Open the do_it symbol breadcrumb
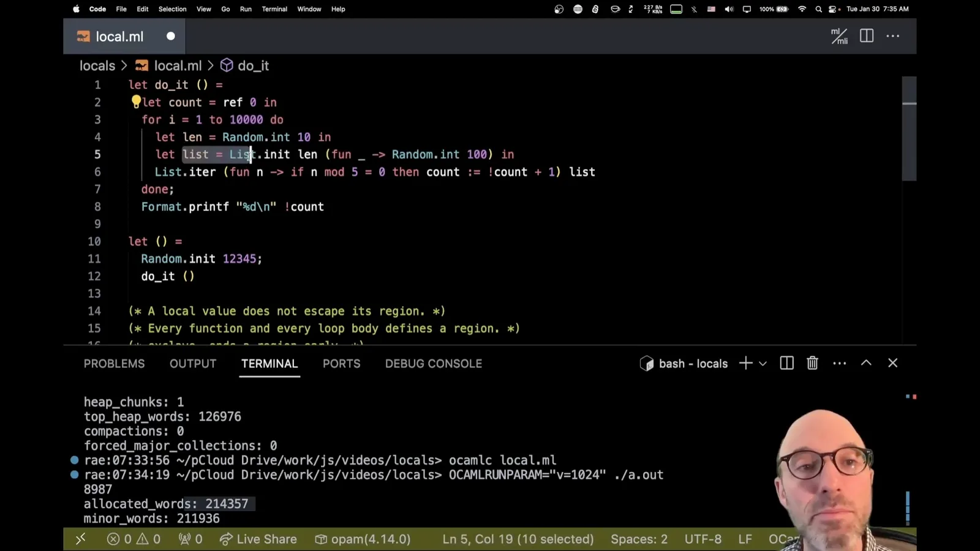The image size is (980, 551). pyautogui.click(x=245, y=66)
